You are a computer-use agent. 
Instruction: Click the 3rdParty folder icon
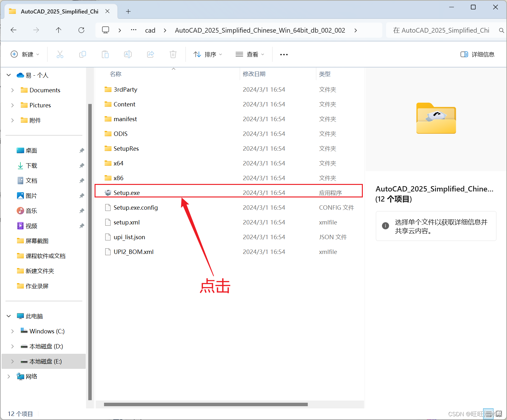pos(108,89)
